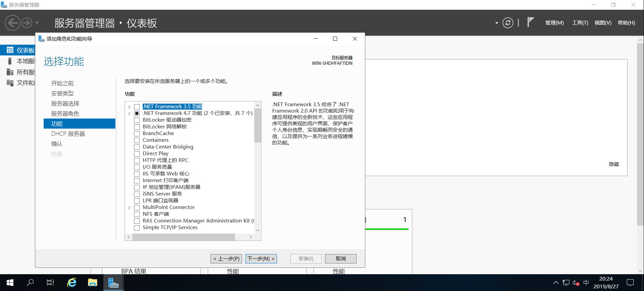Check BitLocker 驱动器加密 checkbox
The height and width of the screenshot is (291, 644).
pyautogui.click(x=137, y=120)
